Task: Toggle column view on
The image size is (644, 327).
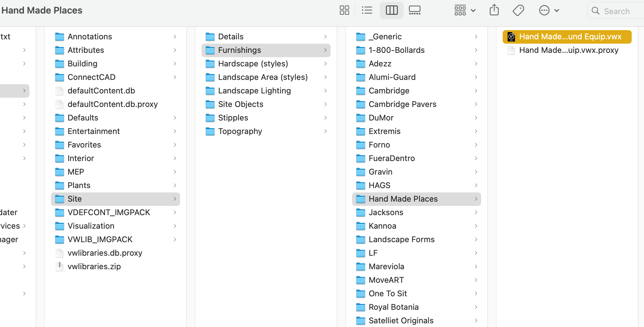Action: pyautogui.click(x=391, y=10)
